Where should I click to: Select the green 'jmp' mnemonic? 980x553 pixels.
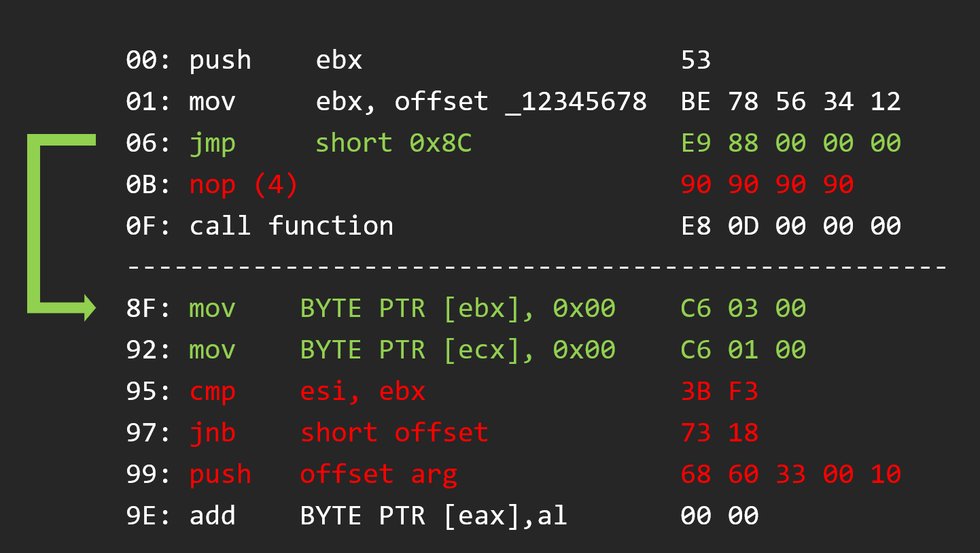point(212,145)
